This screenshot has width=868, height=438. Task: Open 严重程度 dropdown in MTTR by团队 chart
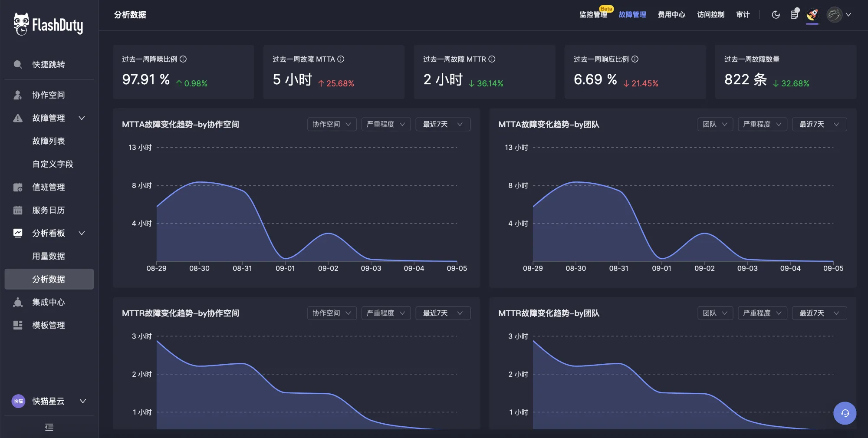point(763,313)
